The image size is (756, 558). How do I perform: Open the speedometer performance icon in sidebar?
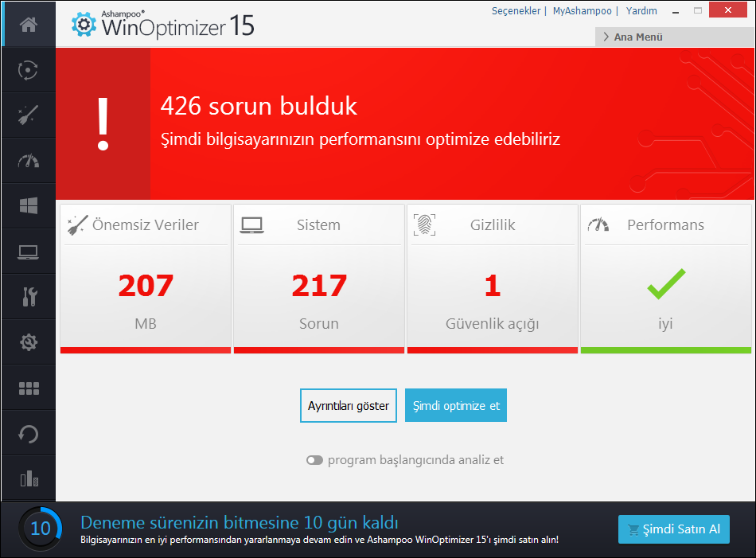click(29, 161)
